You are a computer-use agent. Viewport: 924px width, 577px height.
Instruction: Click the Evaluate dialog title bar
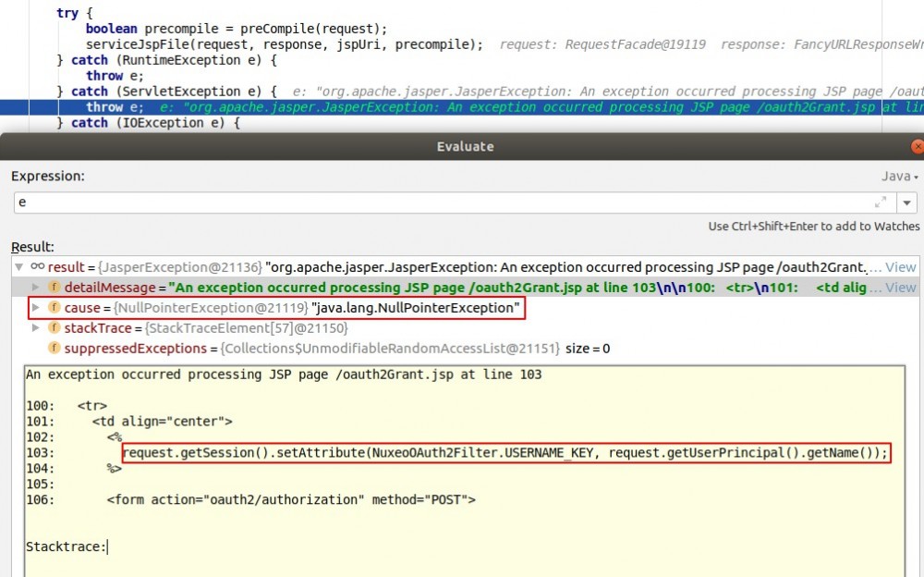tap(462, 146)
